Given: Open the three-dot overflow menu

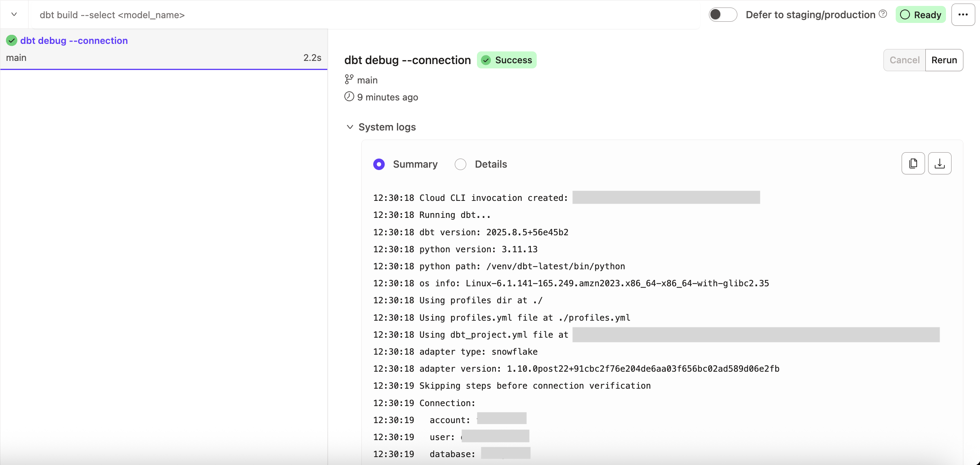Looking at the screenshot, I should coord(963,14).
